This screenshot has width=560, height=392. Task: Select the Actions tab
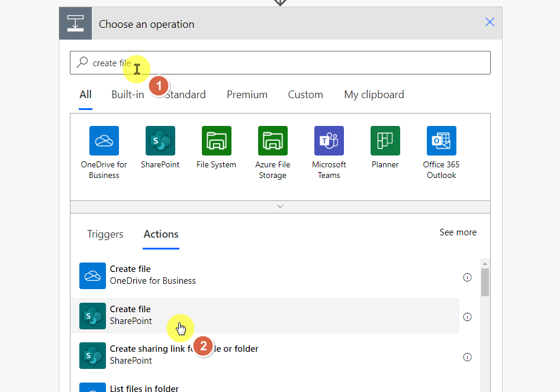[x=161, y=234]
